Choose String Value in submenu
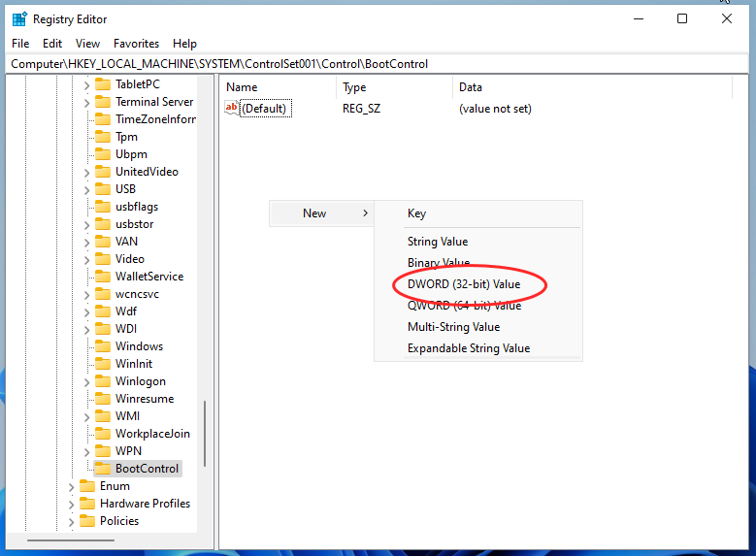 [438, 241]
